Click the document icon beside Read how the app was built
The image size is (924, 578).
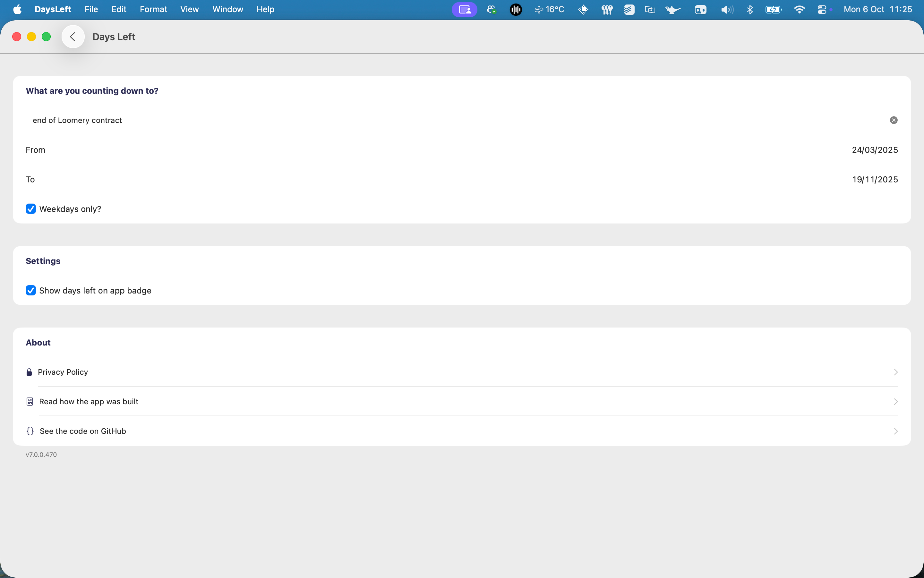coord(30,402)
